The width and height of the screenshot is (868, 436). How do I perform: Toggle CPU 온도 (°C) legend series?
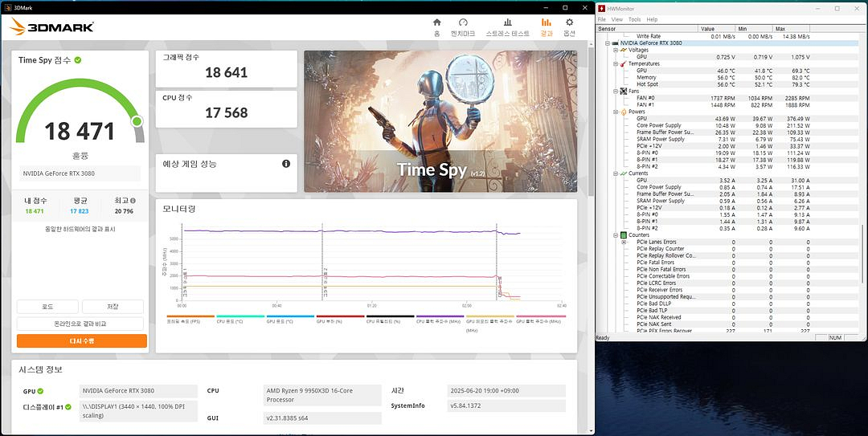pos(240,320)
